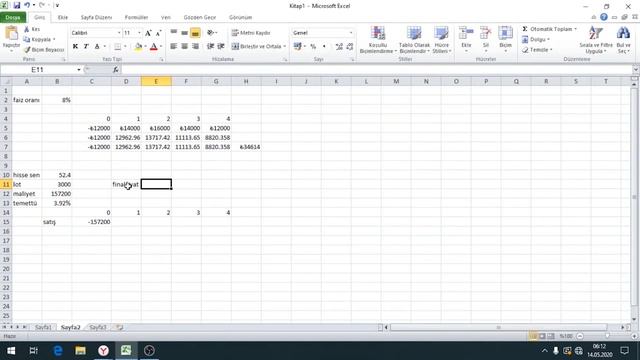Apply the percent style icon
This screenshot has width=640, height=360.
[x=313, y=47]
